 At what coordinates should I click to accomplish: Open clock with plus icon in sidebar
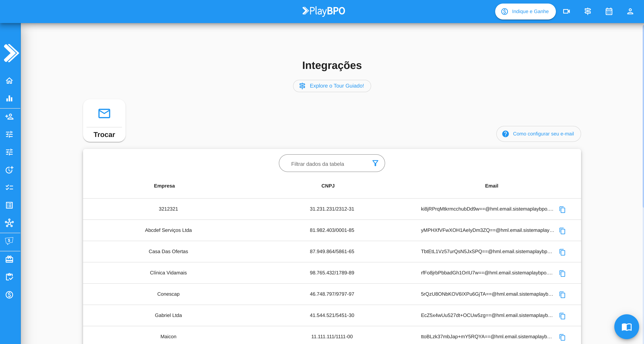coord(10,170)
